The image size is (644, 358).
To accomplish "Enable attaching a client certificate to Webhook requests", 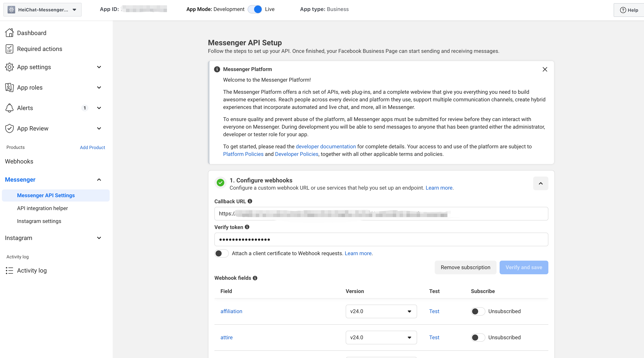I will click(x=221, y=253).
